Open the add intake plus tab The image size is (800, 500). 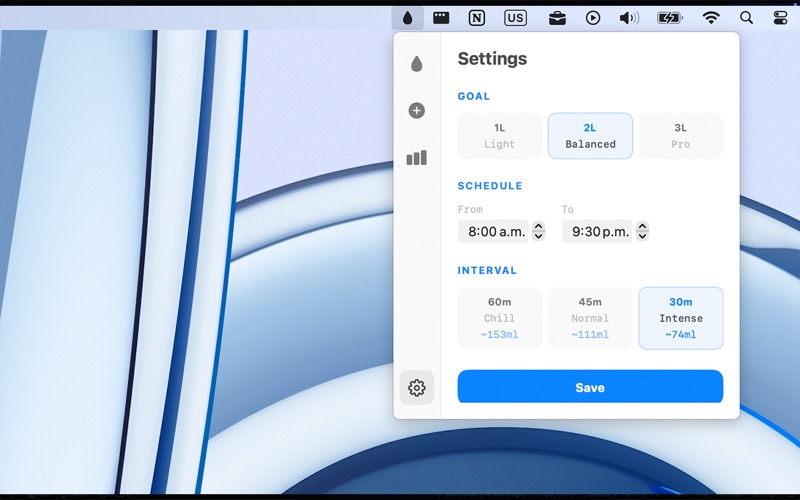(417, 110)
